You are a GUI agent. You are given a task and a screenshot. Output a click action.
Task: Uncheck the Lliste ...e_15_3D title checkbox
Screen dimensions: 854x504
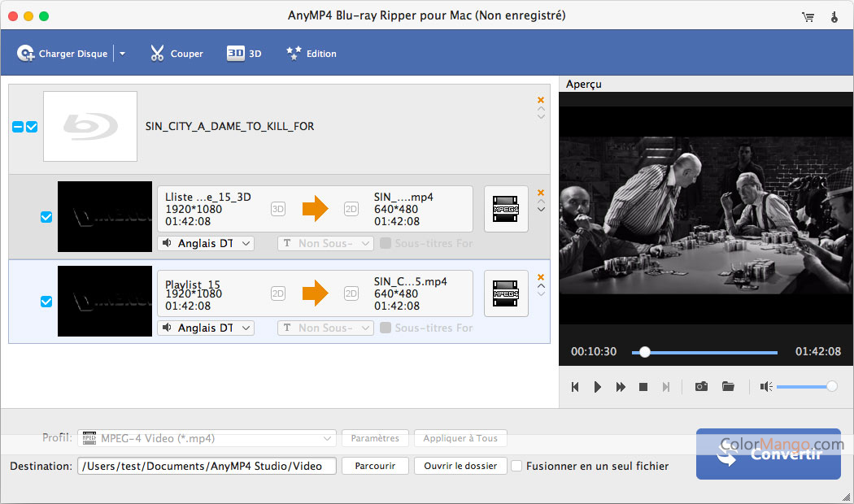(x=46, y=217)
